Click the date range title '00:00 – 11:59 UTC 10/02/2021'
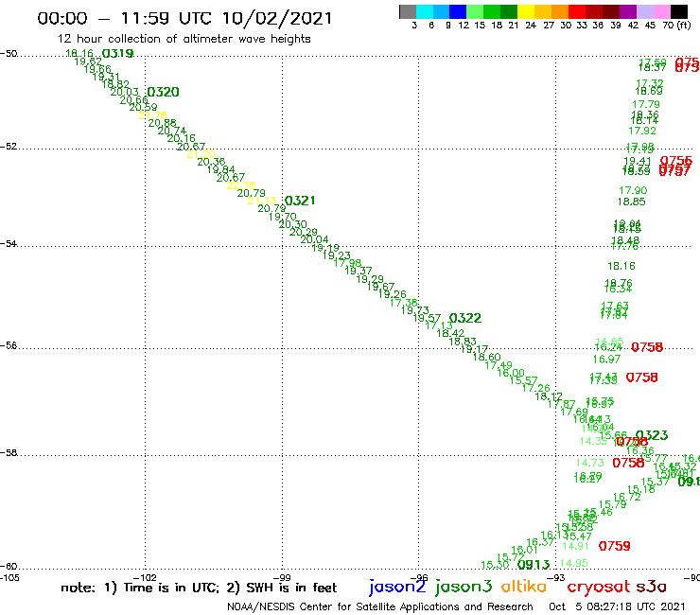This screenshot has height=615, width=700. [x=184, y=19]
